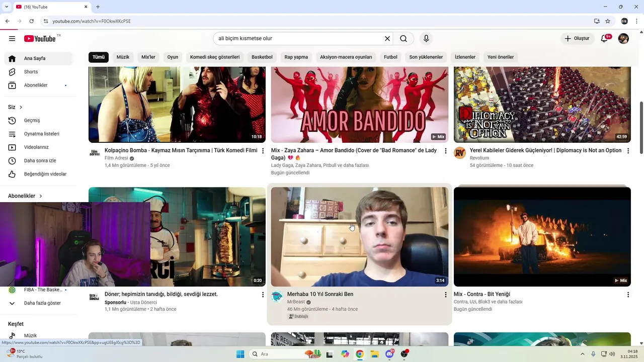The image size is (644, 362).
Task: Open more options for Yerel Kabileler video
Action: coord(628,151)
